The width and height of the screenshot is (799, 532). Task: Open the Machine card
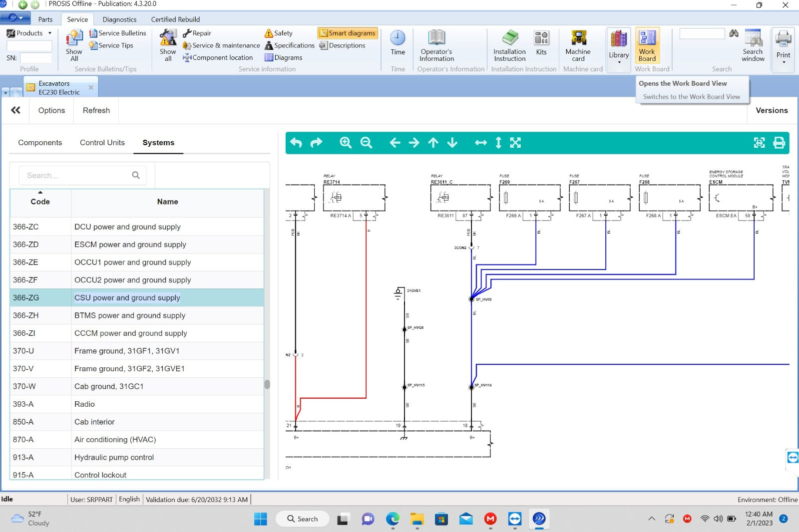(x=578, y=46)
